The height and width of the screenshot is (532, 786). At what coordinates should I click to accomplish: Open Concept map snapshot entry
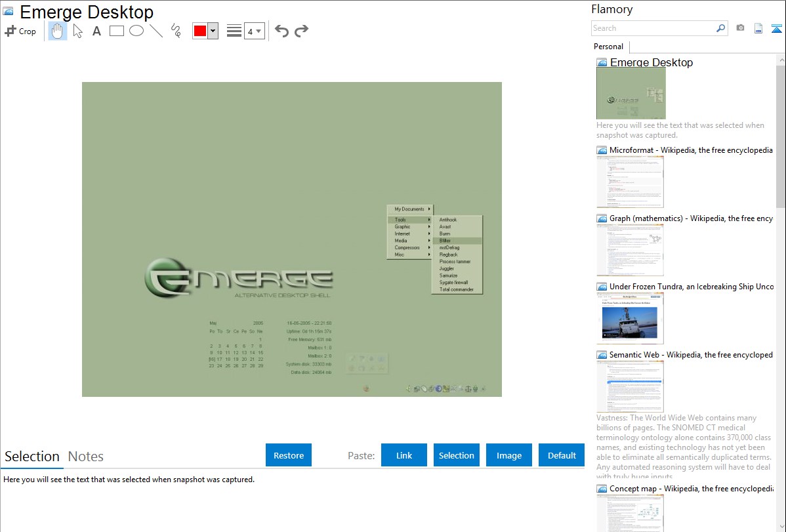[691, 488]
